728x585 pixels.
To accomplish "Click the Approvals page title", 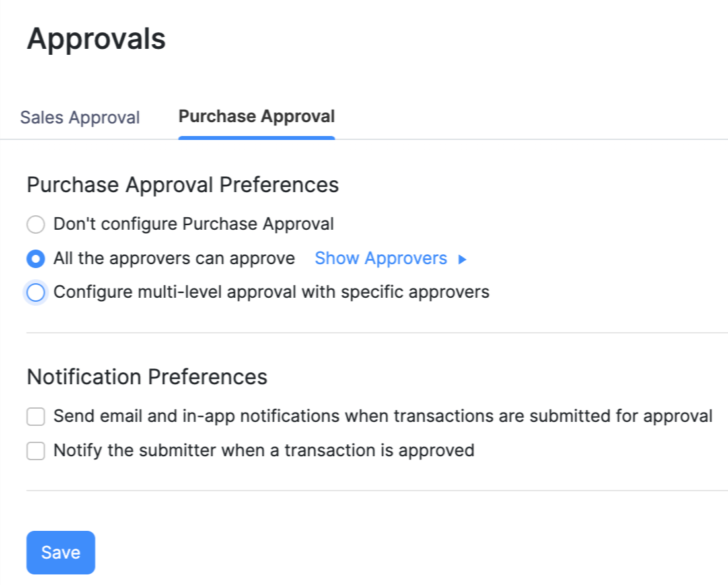I will (96, 39).
